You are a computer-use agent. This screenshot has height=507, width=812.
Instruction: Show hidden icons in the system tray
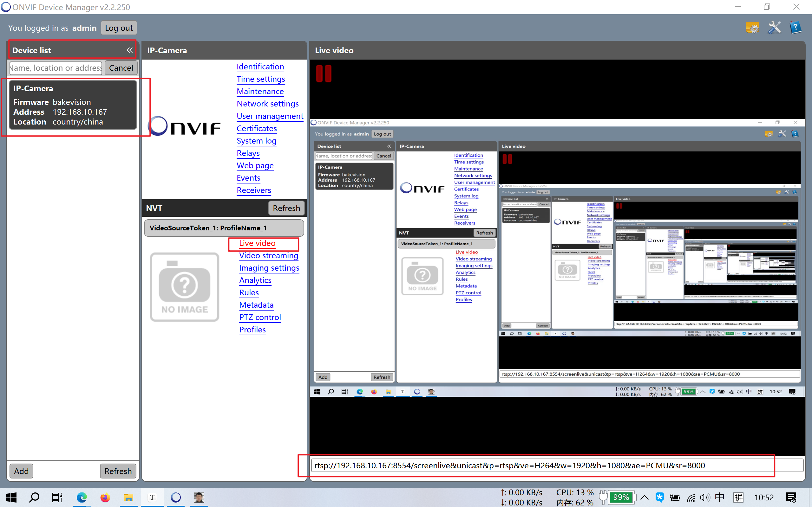coord(644,497)
